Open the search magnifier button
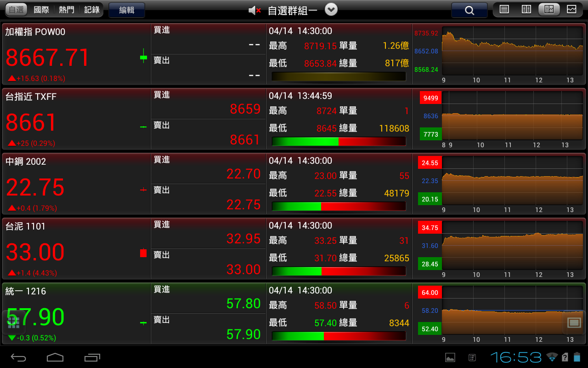588x368 pixels. (x=469, y=10)
